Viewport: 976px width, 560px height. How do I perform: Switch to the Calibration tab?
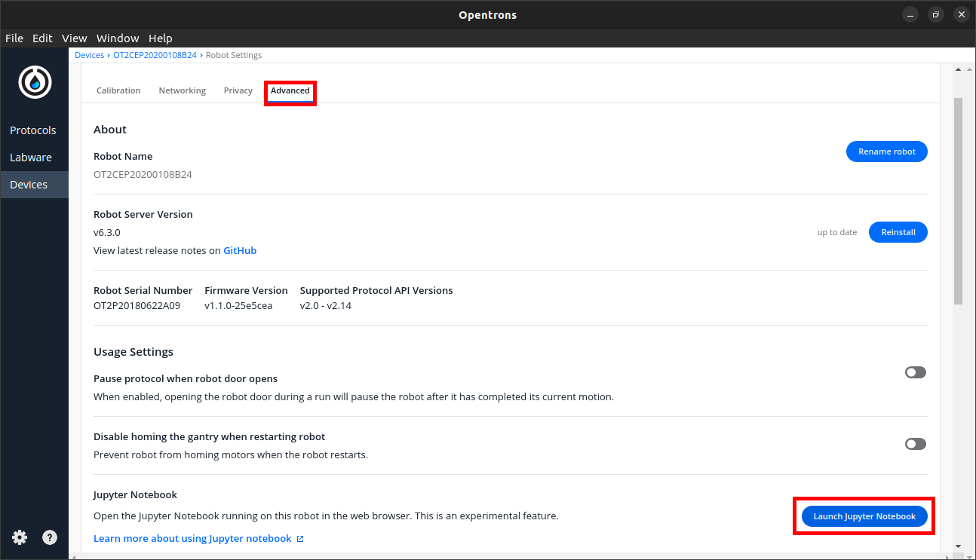pos(118,90)
